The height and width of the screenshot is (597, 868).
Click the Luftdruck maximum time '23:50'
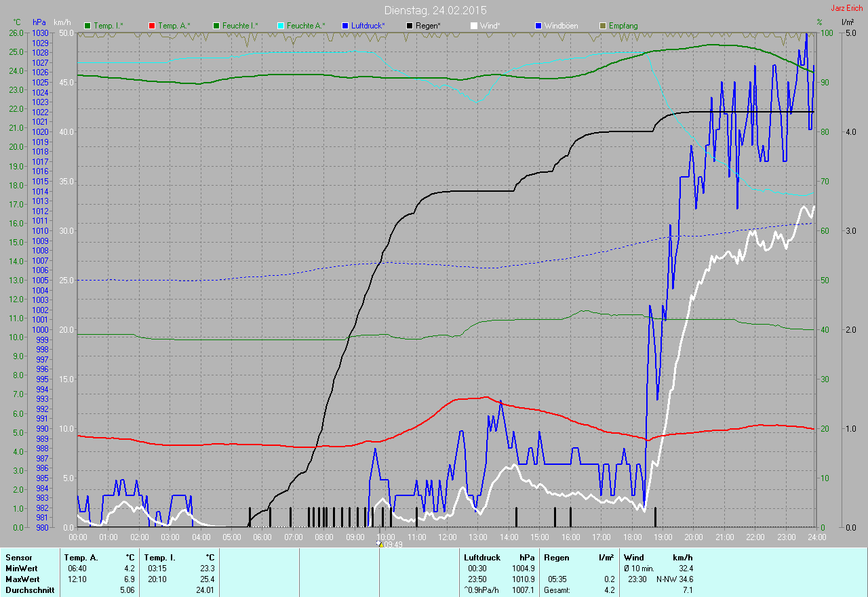478,579
